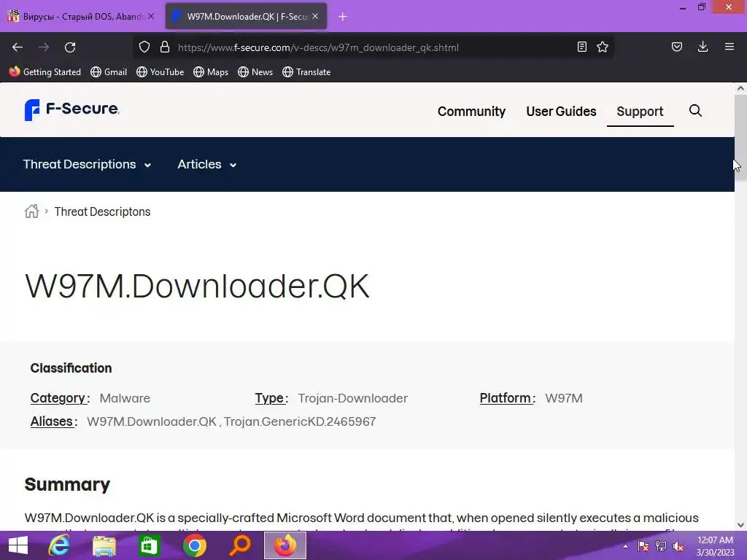Open News bookmark
747x560 pixels.
[x=255, y=72]
